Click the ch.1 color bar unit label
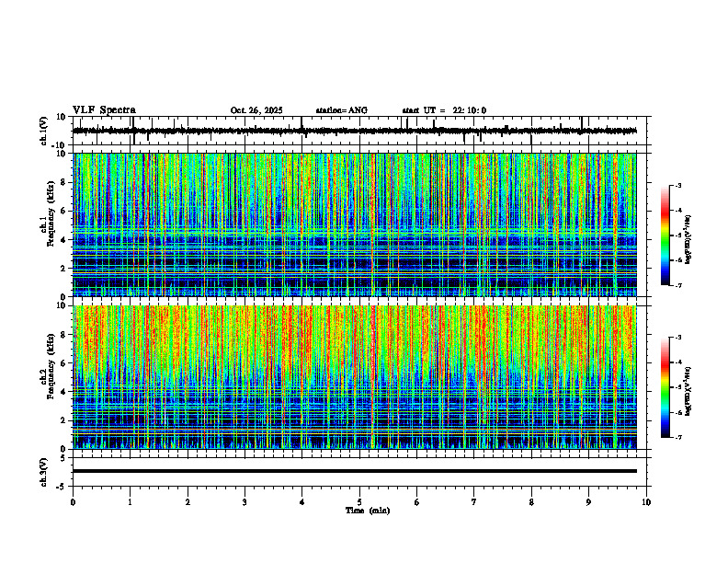 [688, 240]
